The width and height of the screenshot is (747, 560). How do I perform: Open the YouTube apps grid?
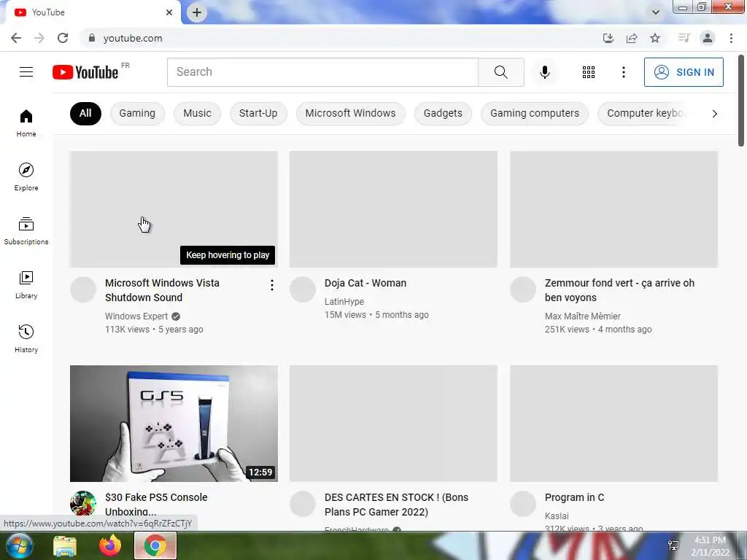[x=589, y=72]
